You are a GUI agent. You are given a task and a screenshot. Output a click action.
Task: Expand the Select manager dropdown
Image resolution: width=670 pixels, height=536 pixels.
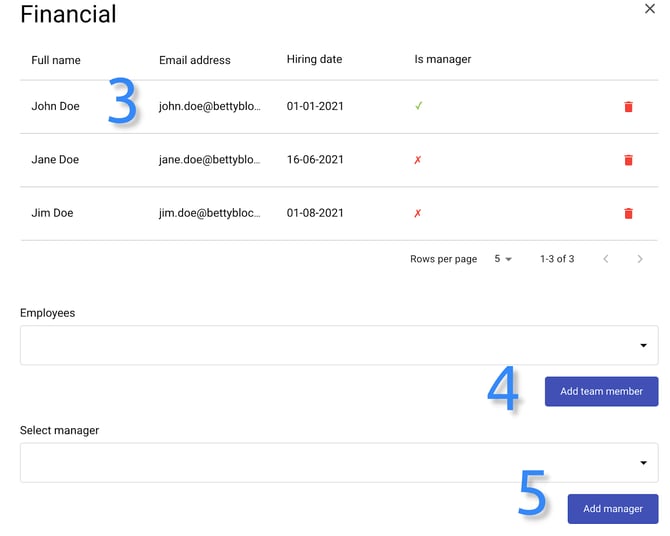click(643, 463)
